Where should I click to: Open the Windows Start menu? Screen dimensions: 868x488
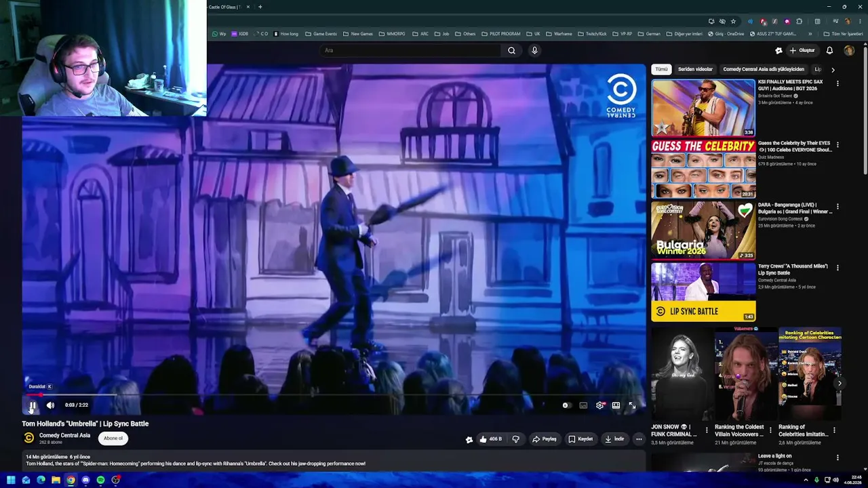[11, 480]
